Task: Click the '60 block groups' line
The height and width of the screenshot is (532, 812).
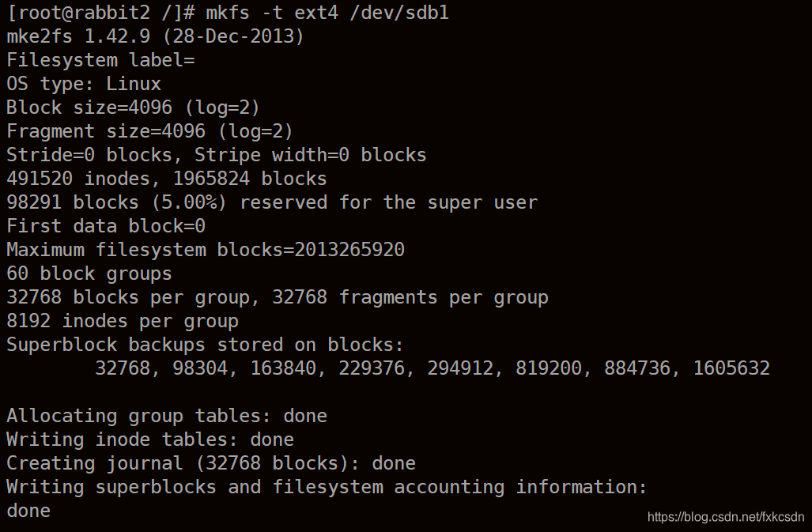Action: pyautogui.click(x=89, y=274)
